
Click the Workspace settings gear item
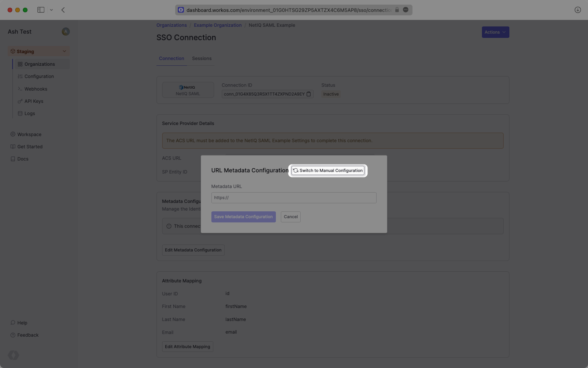[x=29, y=134]
